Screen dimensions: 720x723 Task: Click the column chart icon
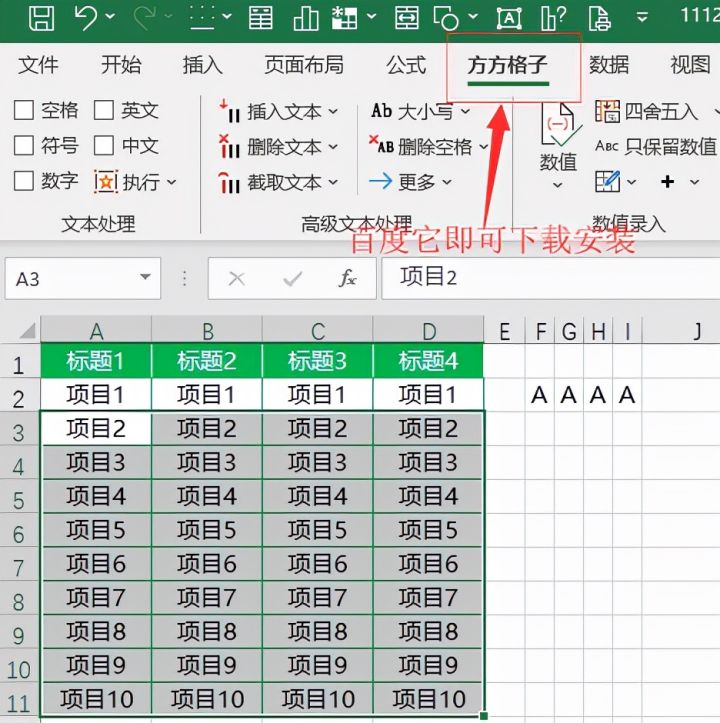coord(306,18)
